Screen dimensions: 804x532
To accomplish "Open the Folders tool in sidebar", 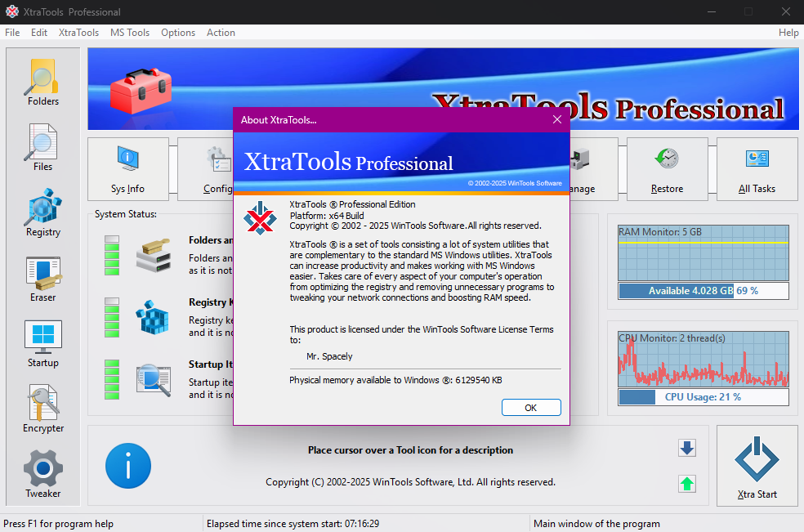I will click(x=43, y=82).
